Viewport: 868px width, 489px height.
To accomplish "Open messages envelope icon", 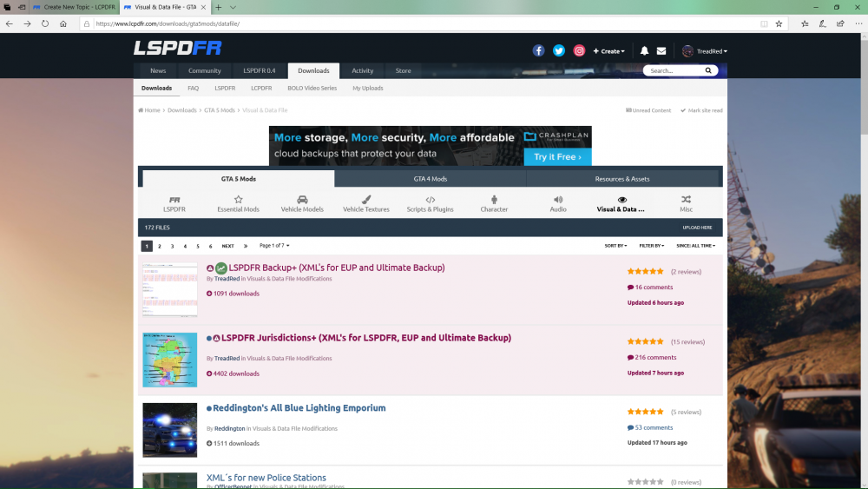I will (661, 51).
